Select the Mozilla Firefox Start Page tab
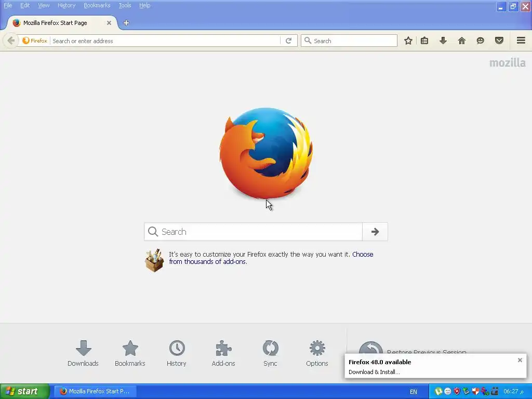532x399 pixels. coord(62,23)
